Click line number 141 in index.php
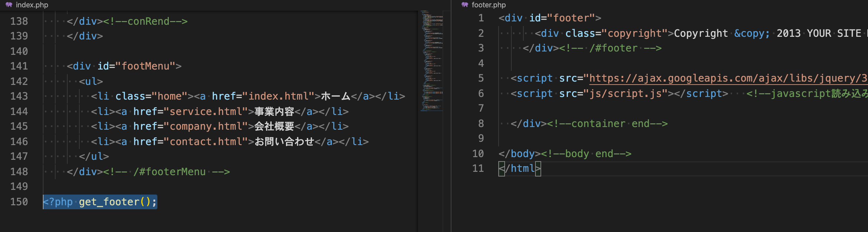This screenshot has height=232, width=868. (19, 66)
